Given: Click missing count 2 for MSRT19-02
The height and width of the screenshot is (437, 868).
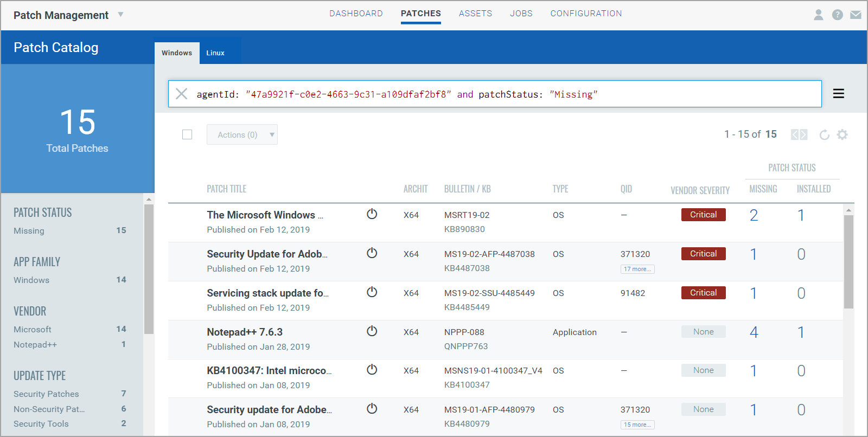Looking at the screenshot, I should click(754, 215).
